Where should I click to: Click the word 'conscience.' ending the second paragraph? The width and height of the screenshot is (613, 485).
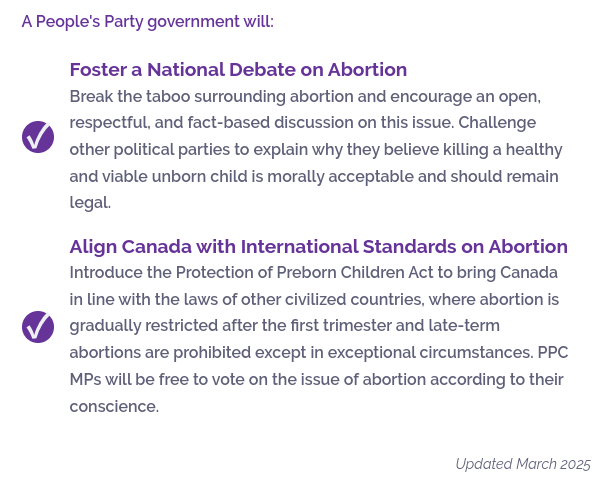click(114, 406)
